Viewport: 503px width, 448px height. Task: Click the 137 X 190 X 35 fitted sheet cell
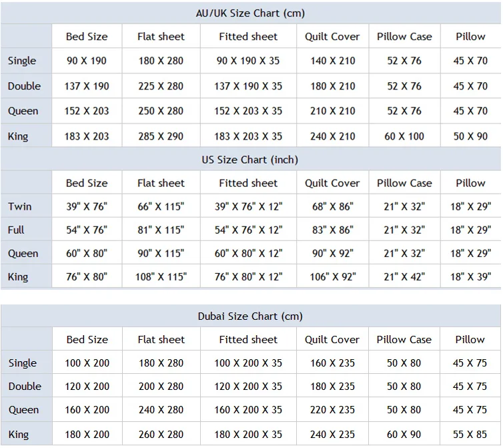click(x=248, y=86)
